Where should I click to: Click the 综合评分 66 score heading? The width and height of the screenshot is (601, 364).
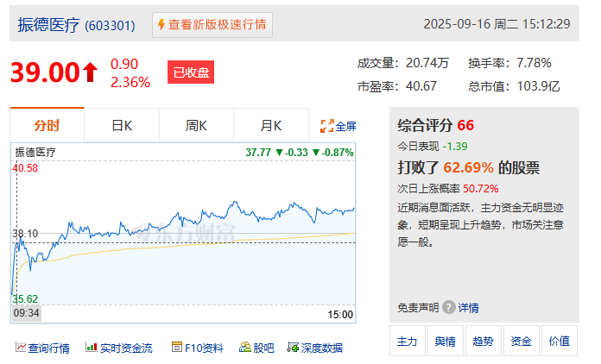pos(436,126)
